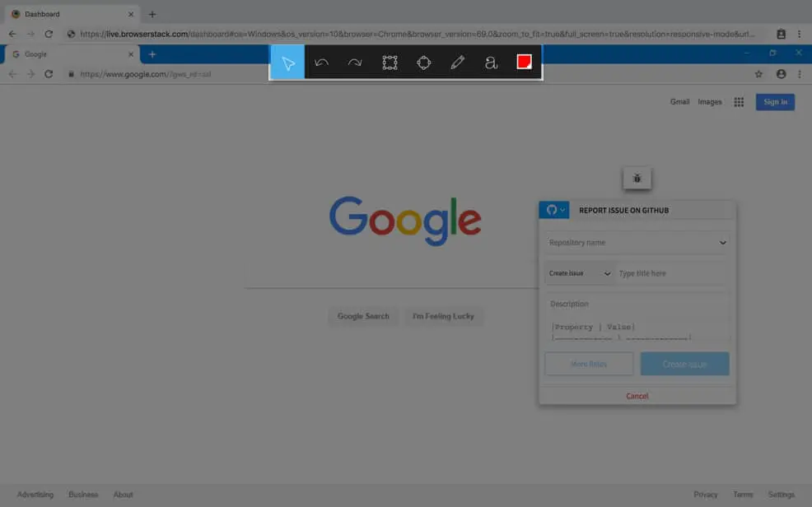This screenshot has width=812, height=507.
Task: Select the text annotation tool
Action: pos(491,63)
